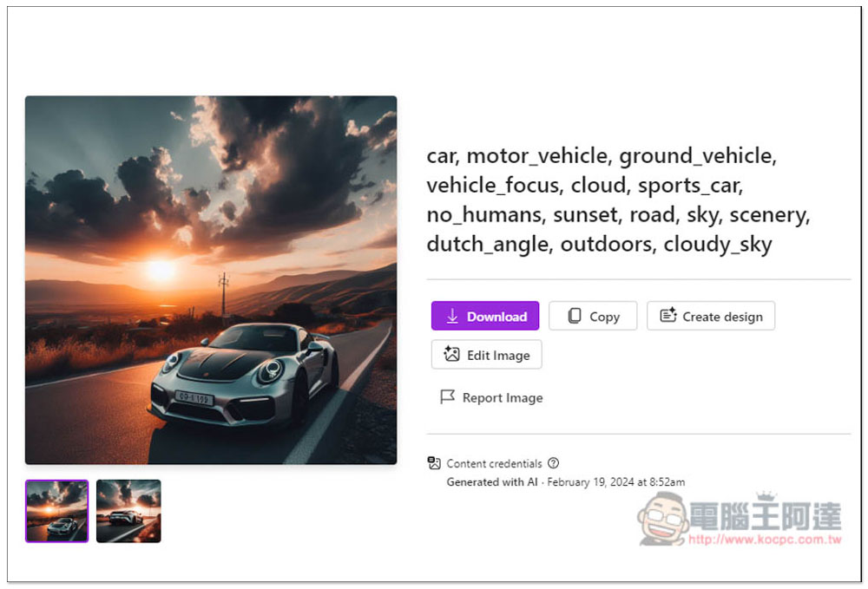Choose the Create design button label
This screenshot has width=868, height=589.
722,317
